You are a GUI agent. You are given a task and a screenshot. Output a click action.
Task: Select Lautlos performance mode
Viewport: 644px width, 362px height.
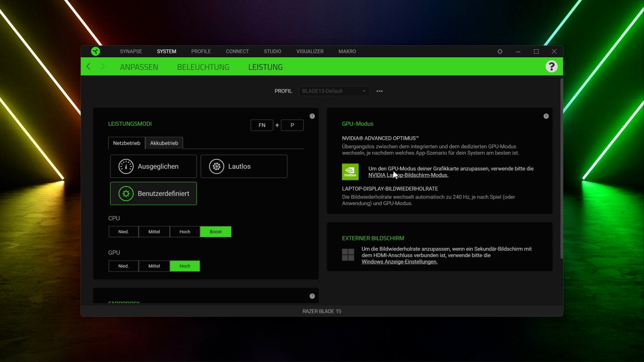coord(244,166)
